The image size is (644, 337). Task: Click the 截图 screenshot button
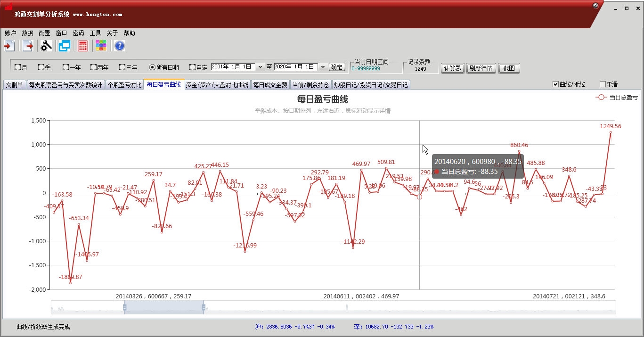pyautogui.click(x=509, y=68)
